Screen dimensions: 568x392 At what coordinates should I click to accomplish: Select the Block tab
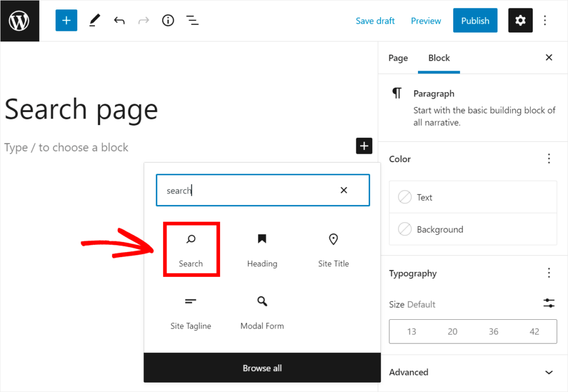(x=439, y=57)
